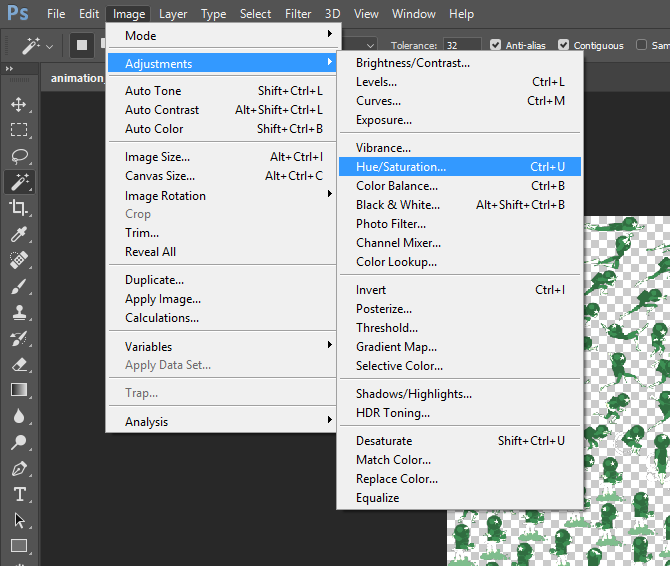Choose Levels adjustment

[x=460, y=82]
